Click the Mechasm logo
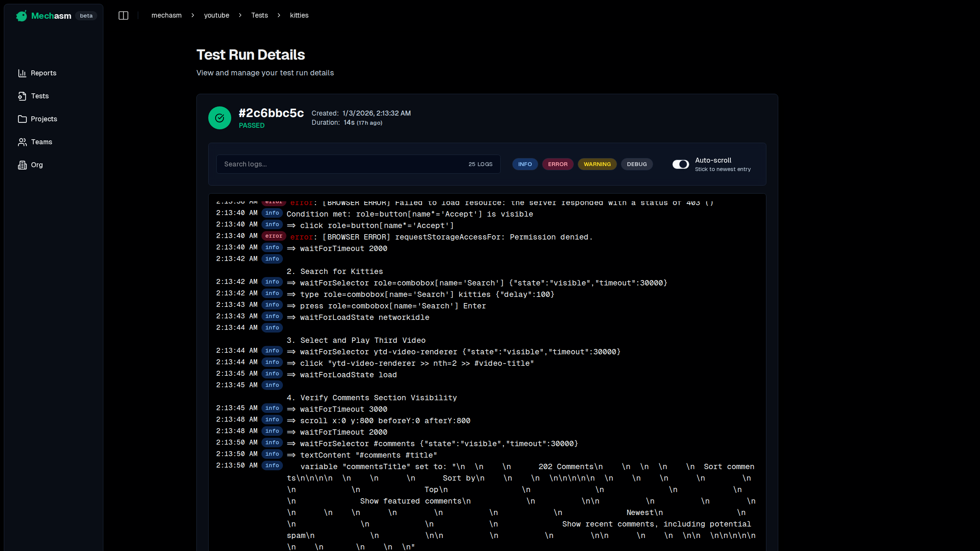The width and height of the screenshot is (980, 551). pos(43,16)
